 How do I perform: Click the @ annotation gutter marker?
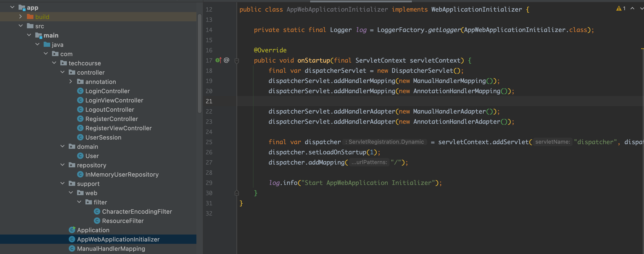pos(227,60)
